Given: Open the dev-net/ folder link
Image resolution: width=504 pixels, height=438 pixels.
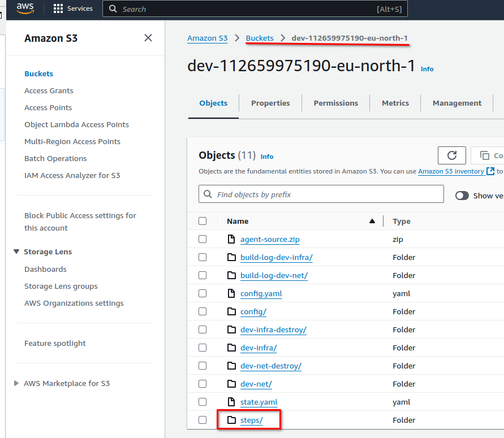Looking at the screenshot, I should [256, 384].
